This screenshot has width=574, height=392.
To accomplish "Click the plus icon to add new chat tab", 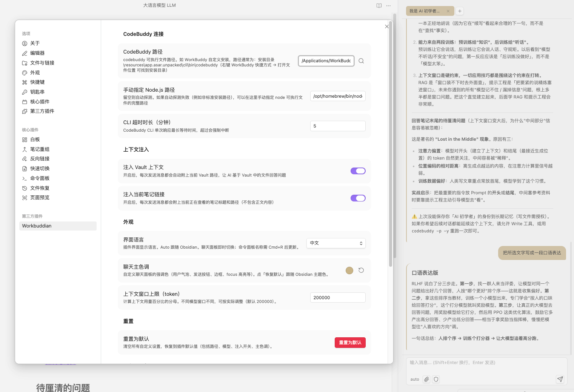I will (460, 11).
